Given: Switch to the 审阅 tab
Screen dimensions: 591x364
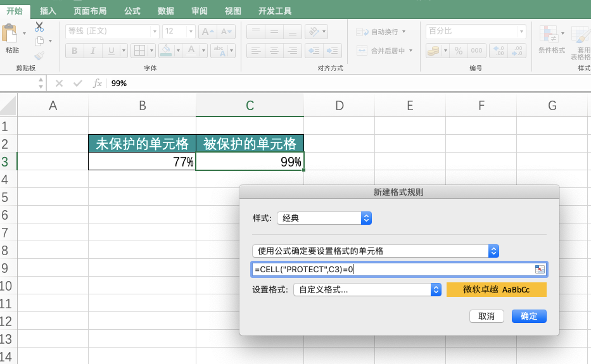Looking at the screenshot, I should click(x=200, y=11).
